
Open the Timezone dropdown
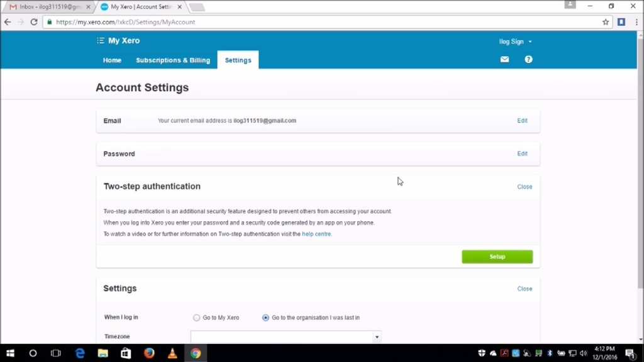[x=286, y=337]
